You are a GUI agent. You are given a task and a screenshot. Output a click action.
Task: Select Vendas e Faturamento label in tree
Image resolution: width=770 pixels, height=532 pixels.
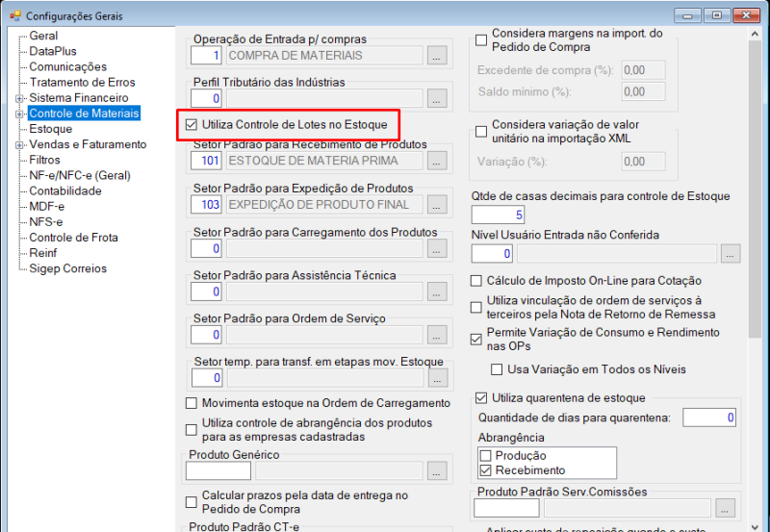[x=88, y=144]
